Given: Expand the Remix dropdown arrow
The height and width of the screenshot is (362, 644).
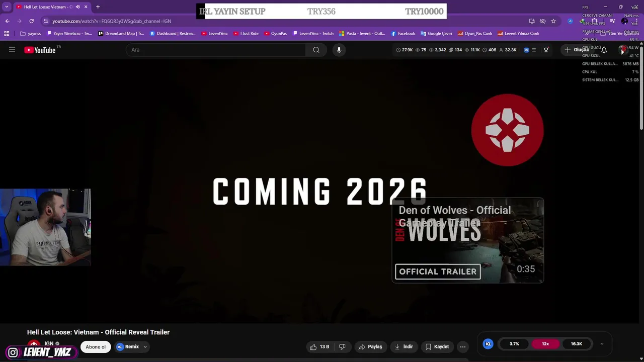Looking at the screenshot, I should [x=145, y=347].
